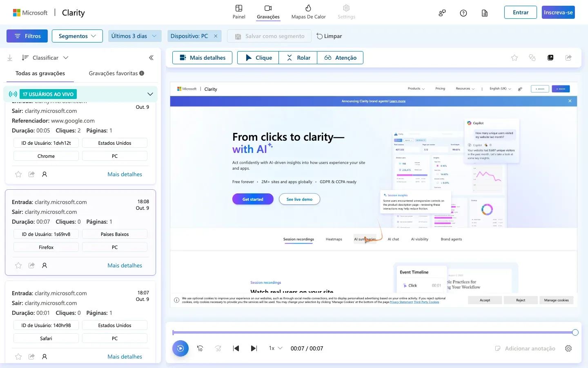This screenshot has width=588, height=368.
Task: Share the recording of user 140hr98
Action: (x=31, y=357)
